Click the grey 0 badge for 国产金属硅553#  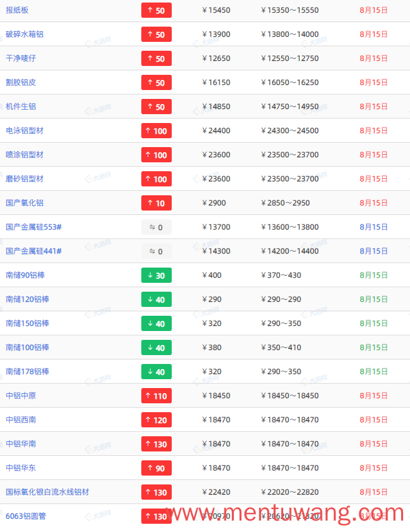tap(157, 227)
